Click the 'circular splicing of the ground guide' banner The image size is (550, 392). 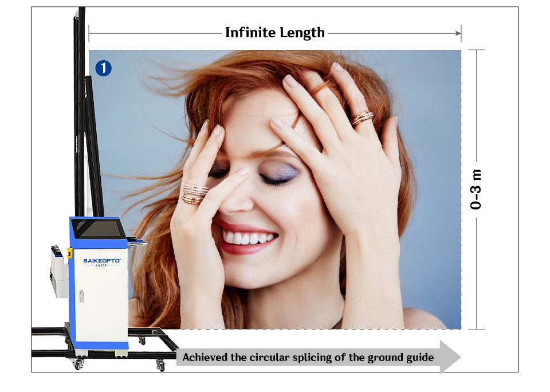click(x=308, y=358)
